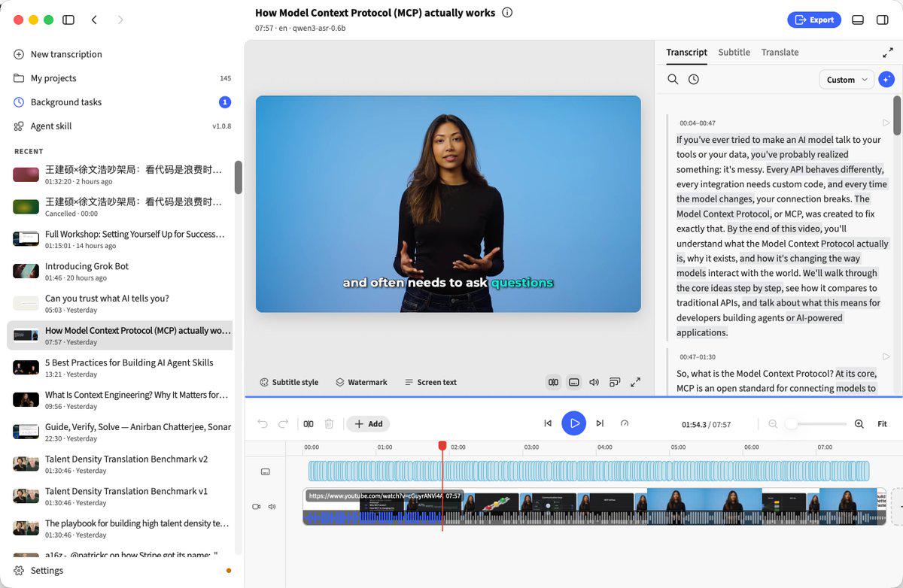
Task: Change playback speed gauge icon
Action: (625, 423)
